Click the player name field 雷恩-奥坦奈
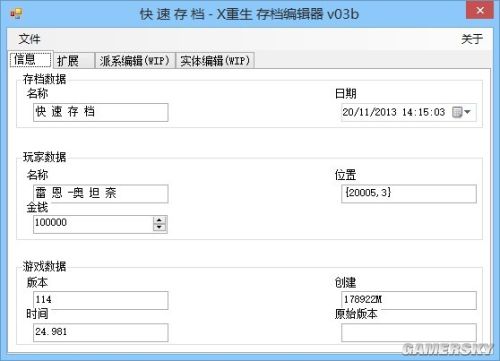The width and height of the screenshot is (500, 361). [101, 194]
